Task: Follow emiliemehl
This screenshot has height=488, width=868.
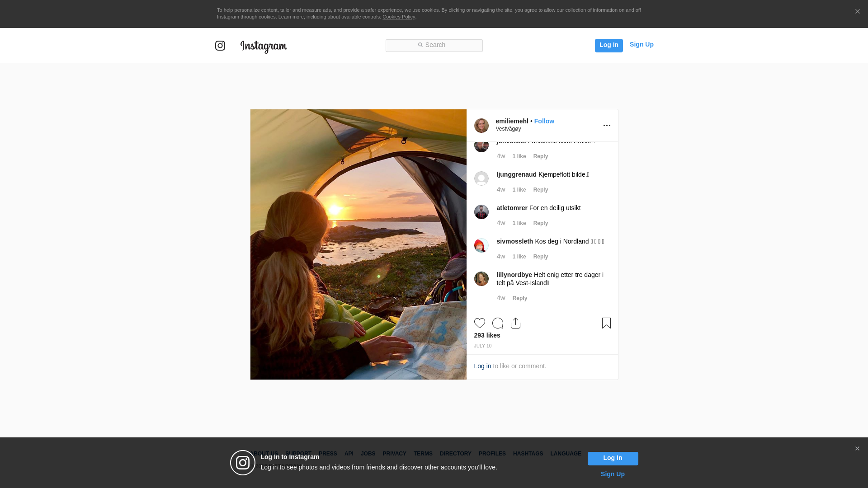Action: [544, 121]
